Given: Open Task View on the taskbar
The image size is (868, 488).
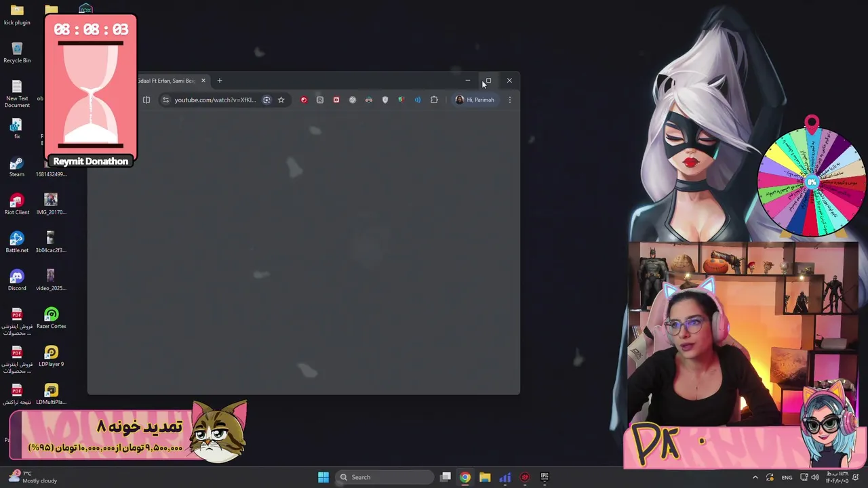Looking at the screenshot, I should click(446, 477).
